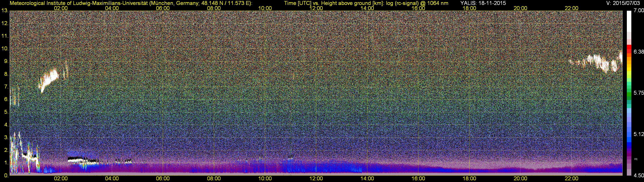Click the top axis 02:00 time label
The image size is (644, 182).
click(61, 8)
